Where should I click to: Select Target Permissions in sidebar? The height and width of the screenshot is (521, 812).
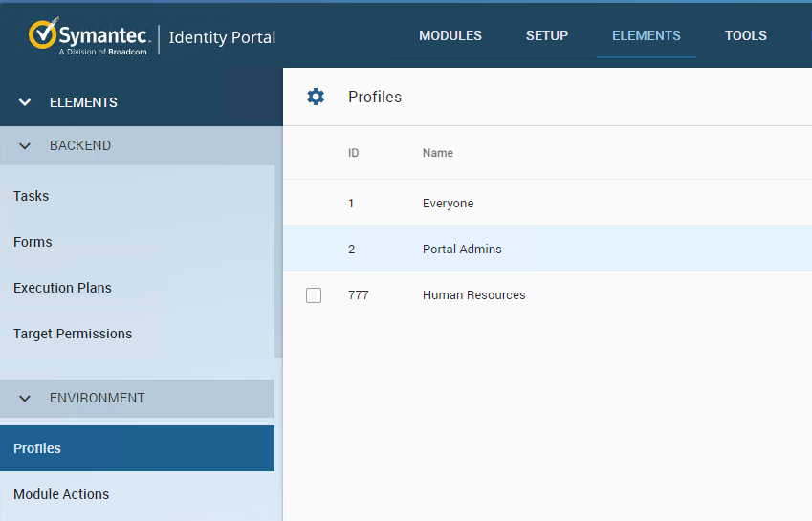click(x=73, y=334)
